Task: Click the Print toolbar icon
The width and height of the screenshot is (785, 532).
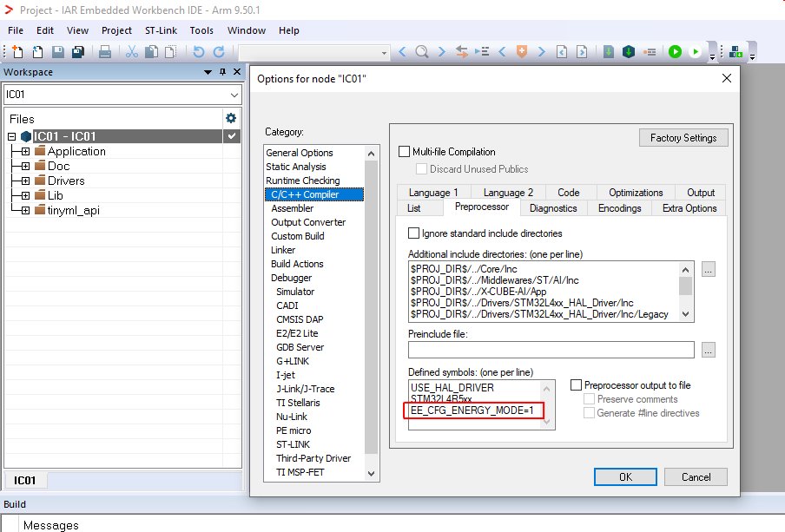Action: tap(104, 51)
